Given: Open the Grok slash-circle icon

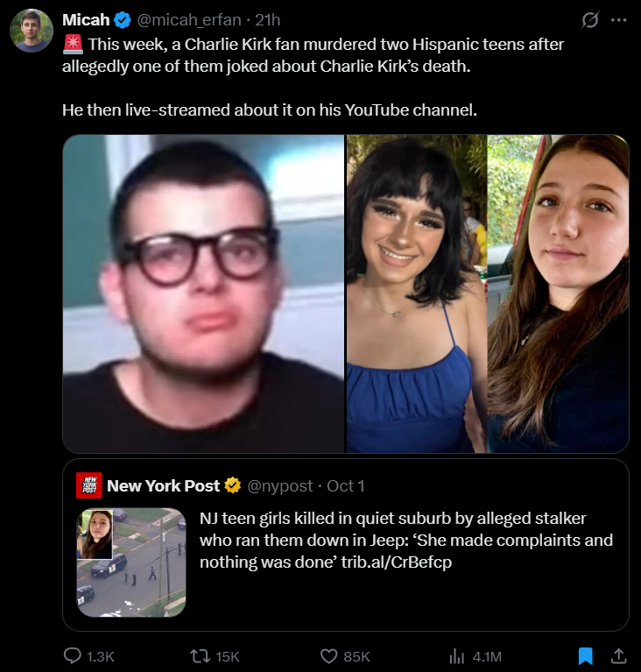Looking at the screenshot, I should (x=589, y=20).
